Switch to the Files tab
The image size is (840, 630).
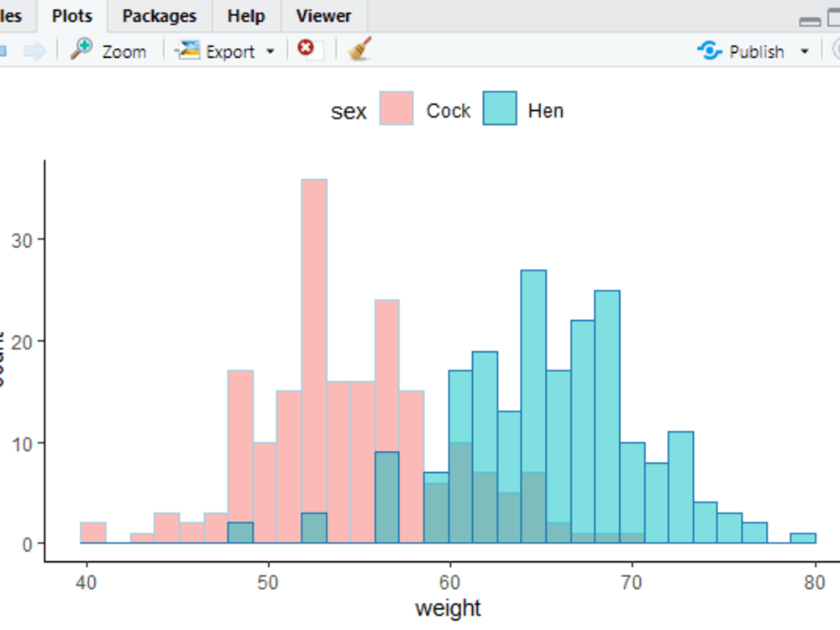coord(14,15)
